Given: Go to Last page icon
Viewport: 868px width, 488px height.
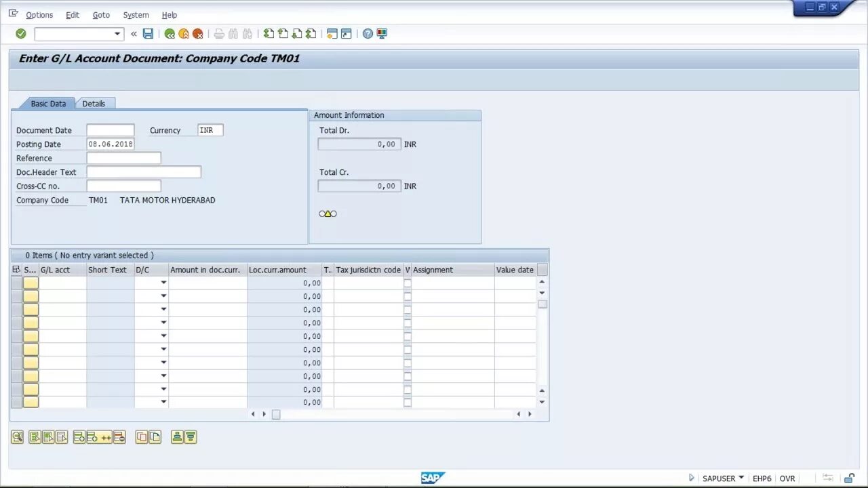Looking at the screenshot, I should [x=311, y=33].
